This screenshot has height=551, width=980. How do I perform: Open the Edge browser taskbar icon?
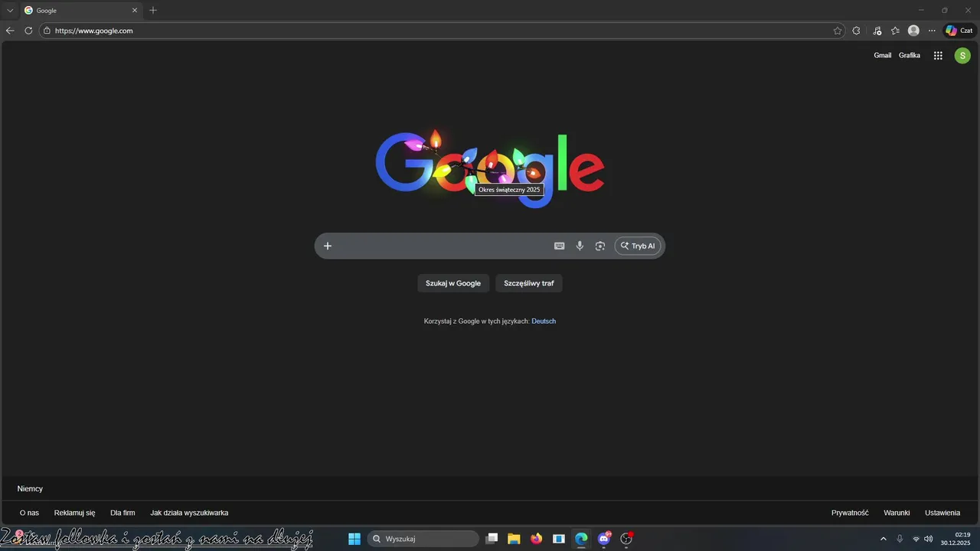tap(581, 539)
